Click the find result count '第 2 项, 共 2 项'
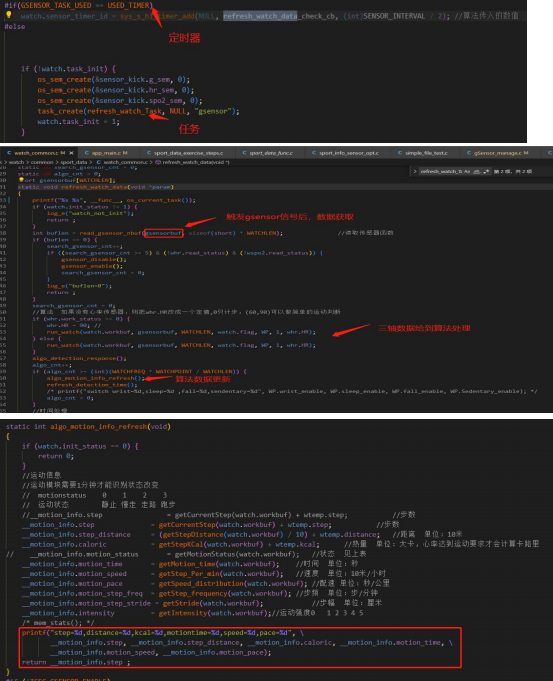 tap(513, 172)
